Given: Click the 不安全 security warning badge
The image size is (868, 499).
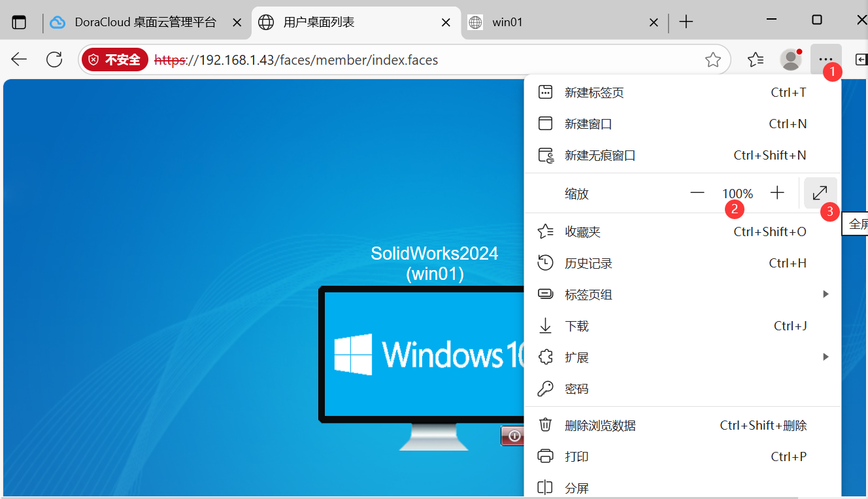Looking at the screenshot, I should tap(115, 59).
